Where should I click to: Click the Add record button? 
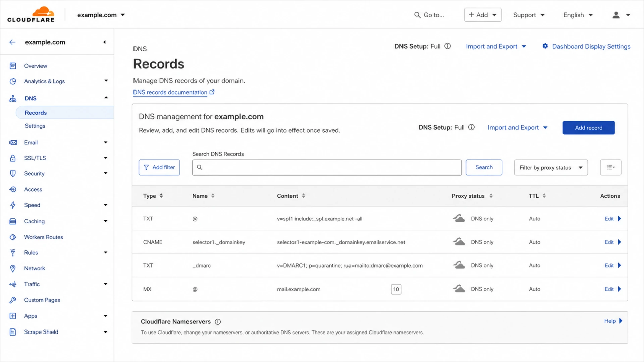(x=589, y=128)
